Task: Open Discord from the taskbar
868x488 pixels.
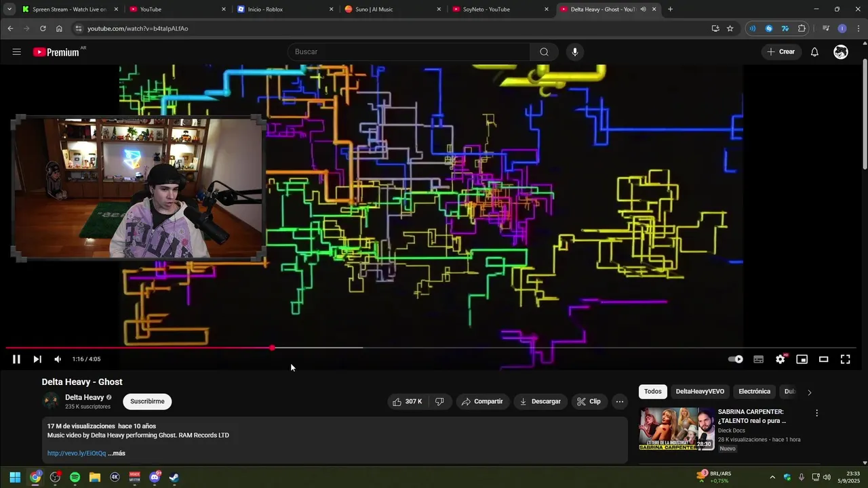Action: 155,477
